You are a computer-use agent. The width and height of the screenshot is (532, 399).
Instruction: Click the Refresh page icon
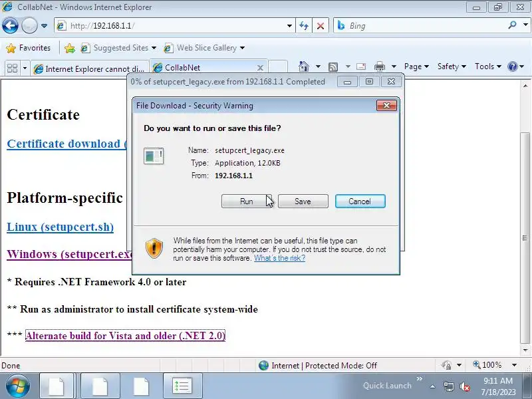(x=304, y=26)
